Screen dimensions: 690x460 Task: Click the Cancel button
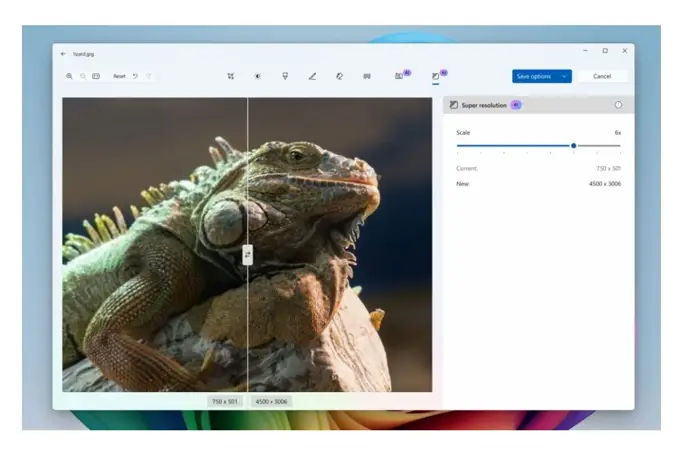tap(602, 76)
